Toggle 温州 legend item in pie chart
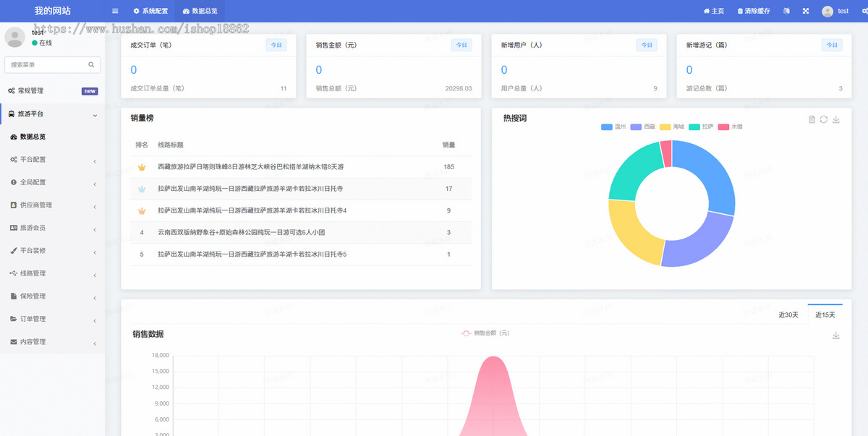The width and height of the screenshot is (868, 436). [x=613, y=127]
